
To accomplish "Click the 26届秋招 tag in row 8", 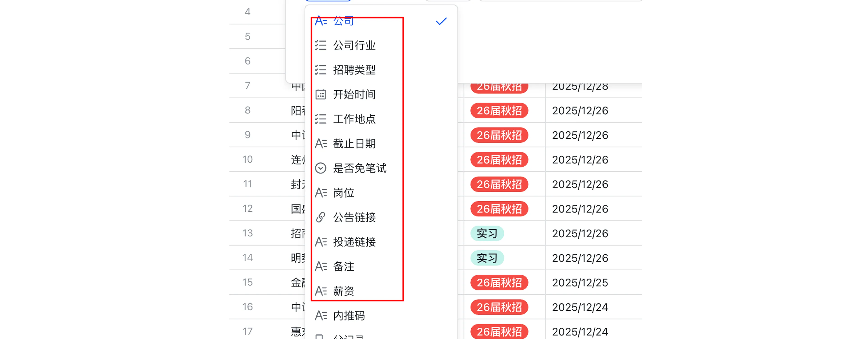I will pos(499,111).
